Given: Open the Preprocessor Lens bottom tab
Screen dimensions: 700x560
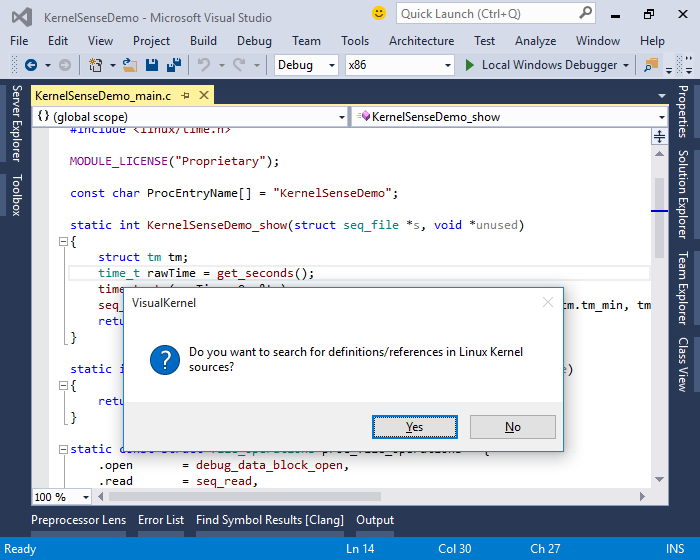Looking at the screenshot, I should tap(79, 520).
